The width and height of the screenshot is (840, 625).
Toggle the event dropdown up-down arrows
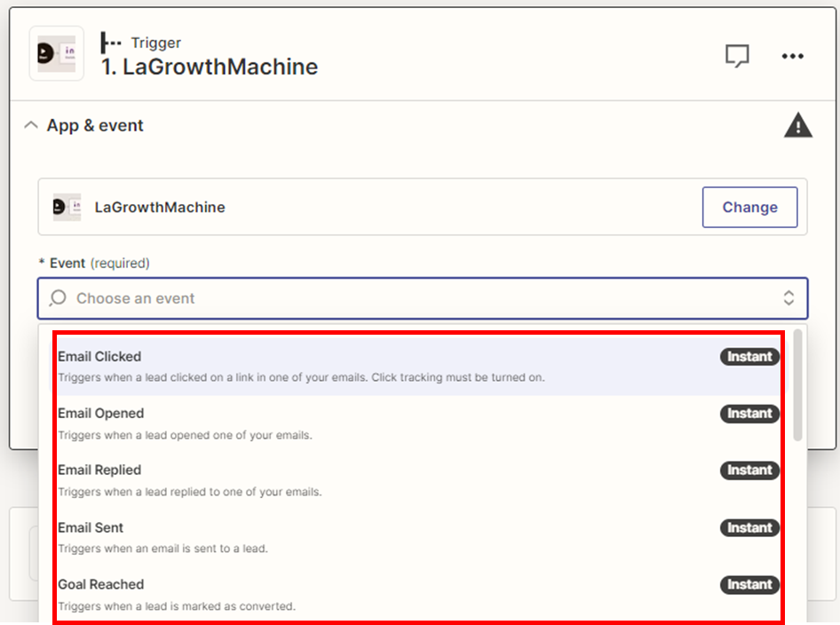(788, 298)
